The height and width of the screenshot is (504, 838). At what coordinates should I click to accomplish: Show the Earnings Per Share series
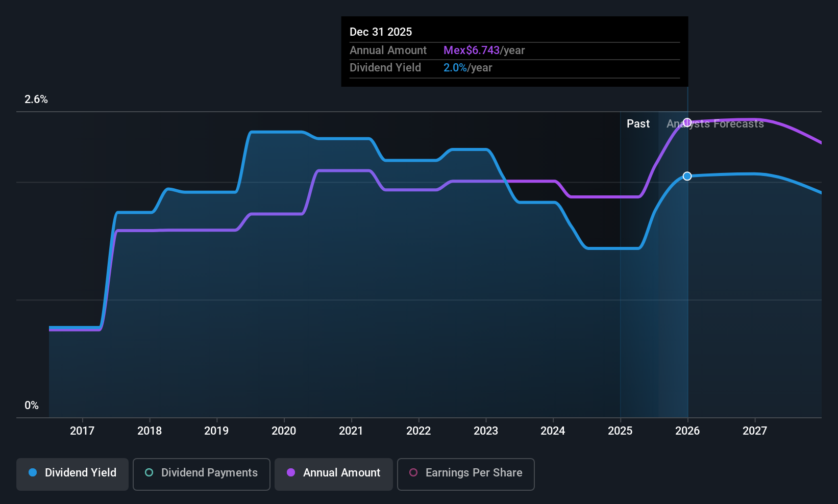point(466,474)
